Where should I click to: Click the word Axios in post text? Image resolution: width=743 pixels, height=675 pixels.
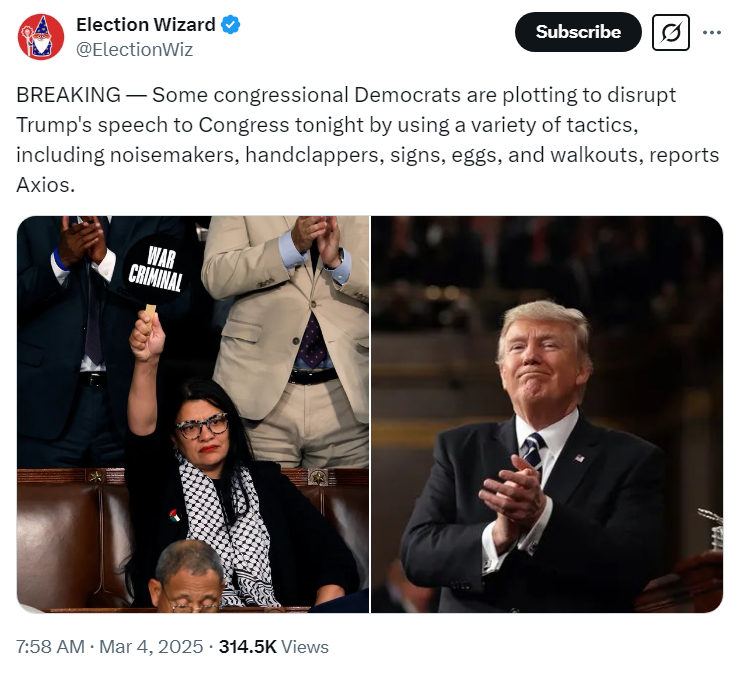click(x=45, y=185)
